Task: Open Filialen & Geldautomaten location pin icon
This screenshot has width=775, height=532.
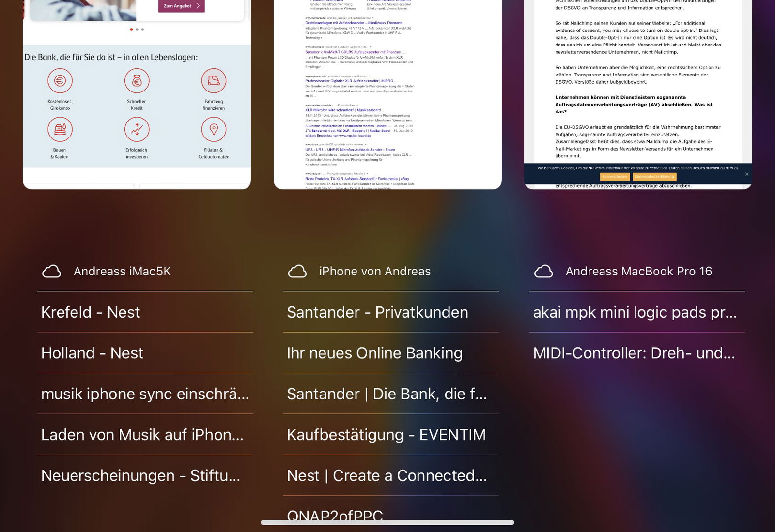Action: (214, 130)
